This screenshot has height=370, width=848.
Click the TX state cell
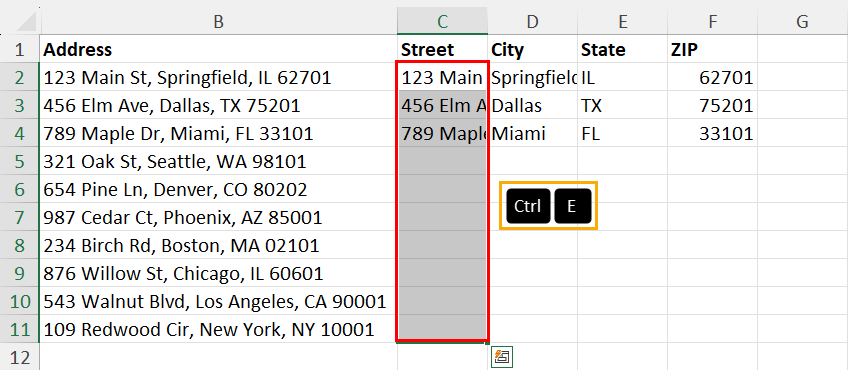[622, 105]
